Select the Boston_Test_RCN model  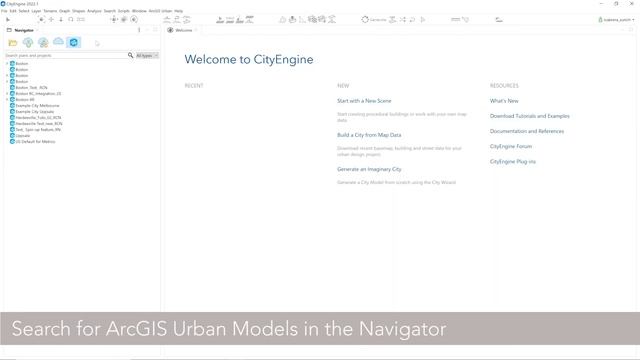tap(29, 87)
